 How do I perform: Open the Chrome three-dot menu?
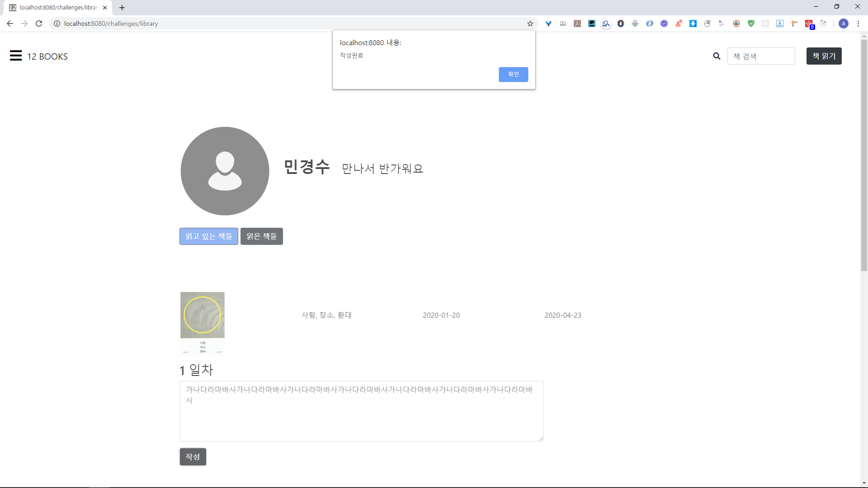(x=858, y=23)
